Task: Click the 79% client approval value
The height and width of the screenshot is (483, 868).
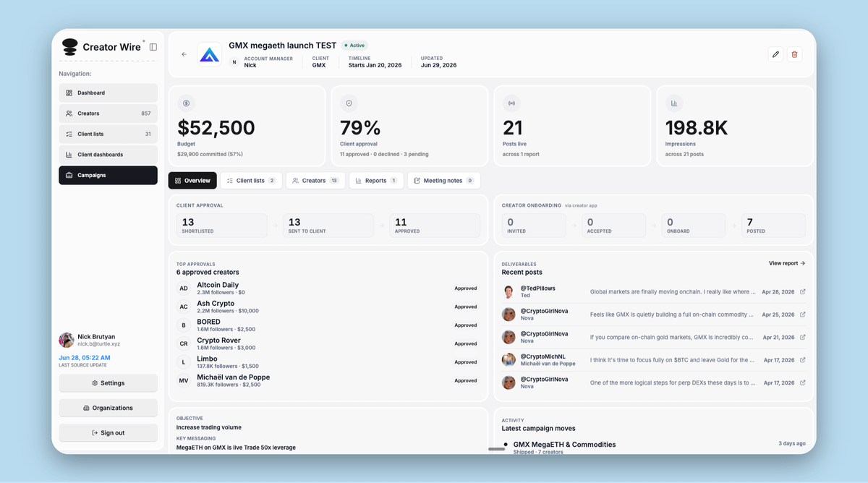Action: coord(360,128)
